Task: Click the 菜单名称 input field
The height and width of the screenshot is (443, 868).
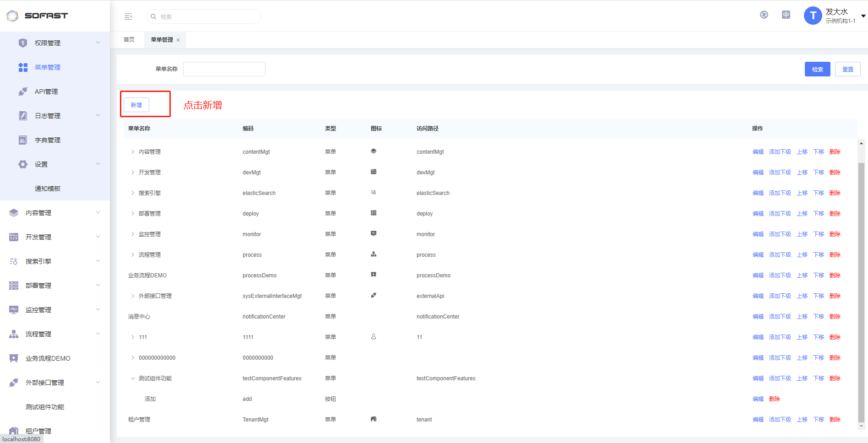Action: [x=224, y=69]
